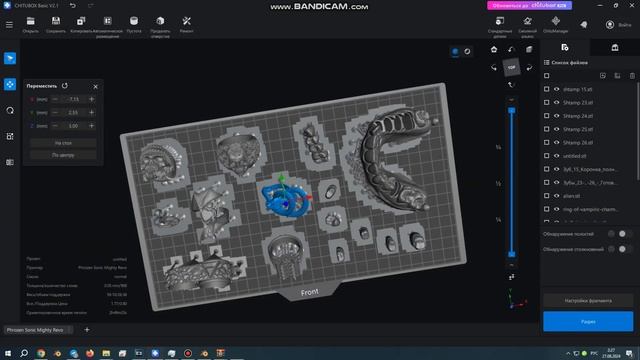Click the Z position value field
This screenshot has height=360, width=640.
click(x=73, y=126)
